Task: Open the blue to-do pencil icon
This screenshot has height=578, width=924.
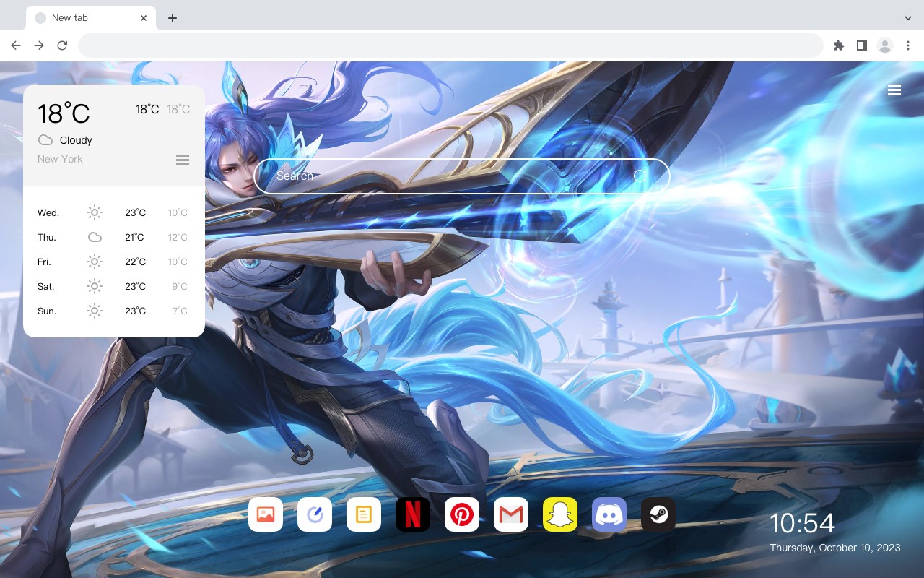Action: tap(315, 514)
